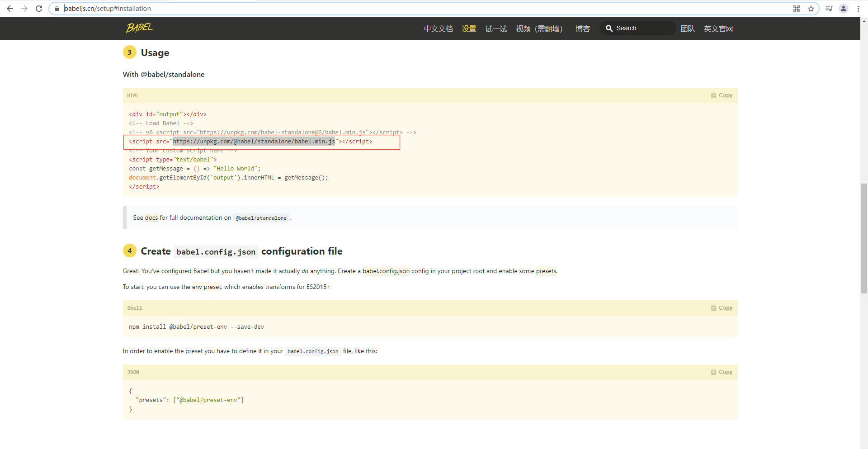Copy the JSON code block

pyautogui.click(x=722, y=372)
